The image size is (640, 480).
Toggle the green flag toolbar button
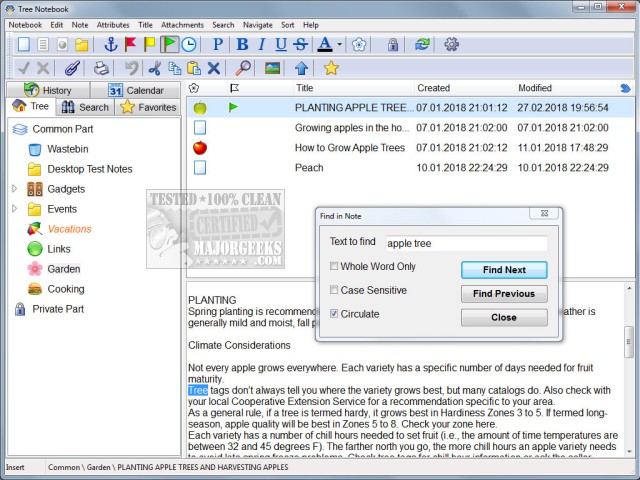(169, 44)
